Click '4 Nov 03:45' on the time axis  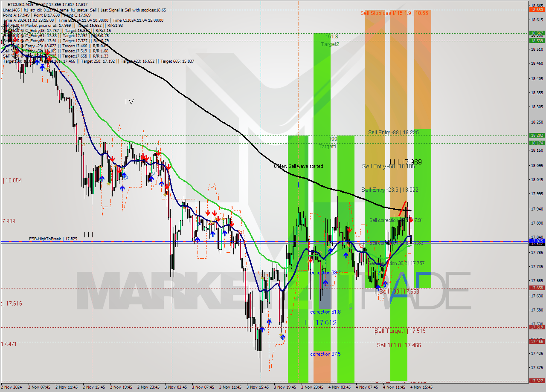(340, 387)
